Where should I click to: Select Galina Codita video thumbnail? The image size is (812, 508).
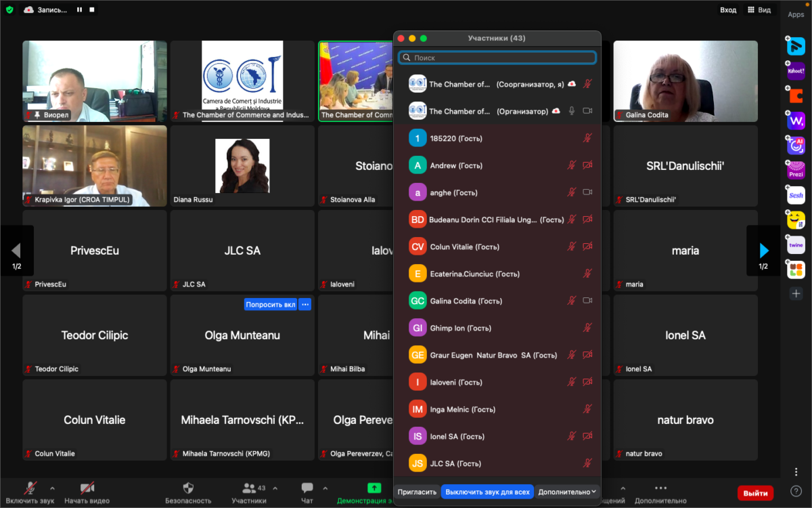(685, 81)
